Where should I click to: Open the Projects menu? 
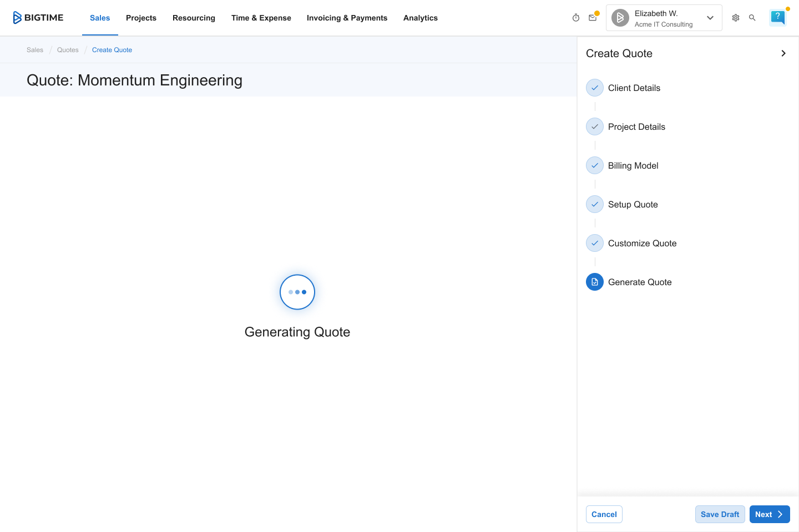(x=141, y=18)
